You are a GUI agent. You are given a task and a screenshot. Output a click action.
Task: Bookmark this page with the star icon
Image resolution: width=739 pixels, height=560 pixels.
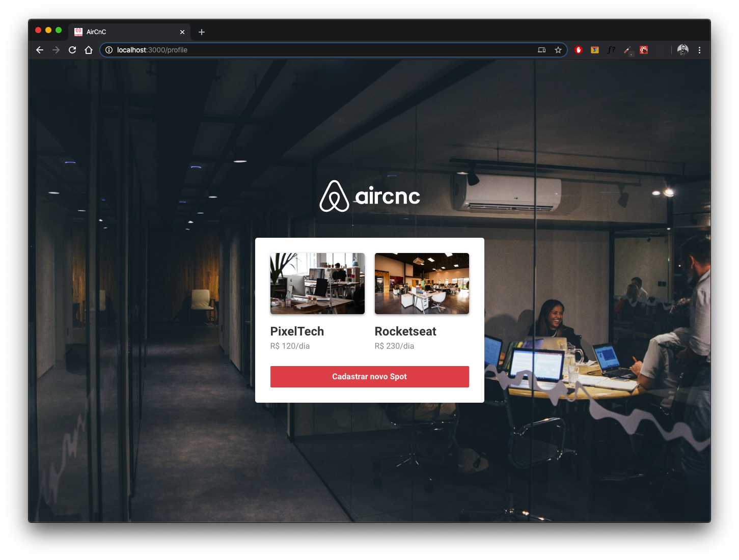558,50
